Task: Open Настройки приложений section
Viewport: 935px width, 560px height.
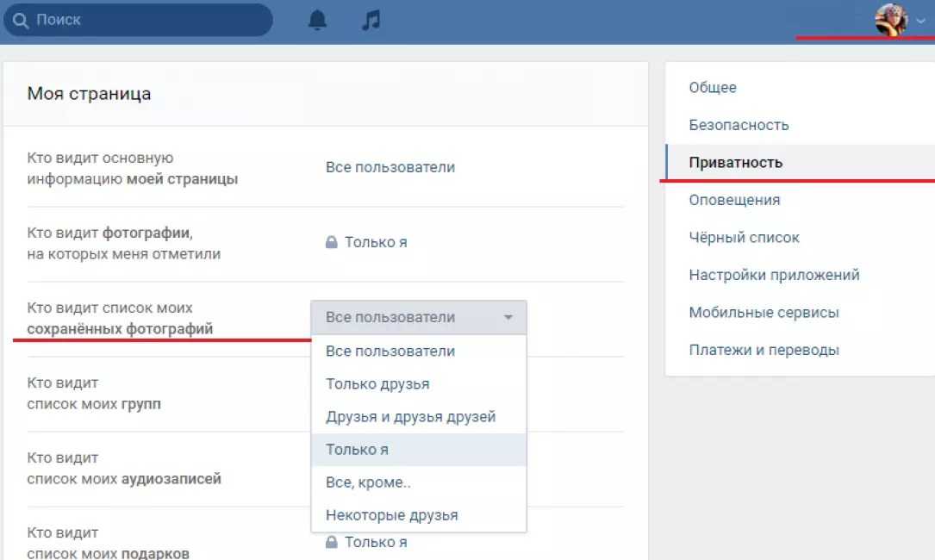Action: pyautogui.click(x=774, y=275)
